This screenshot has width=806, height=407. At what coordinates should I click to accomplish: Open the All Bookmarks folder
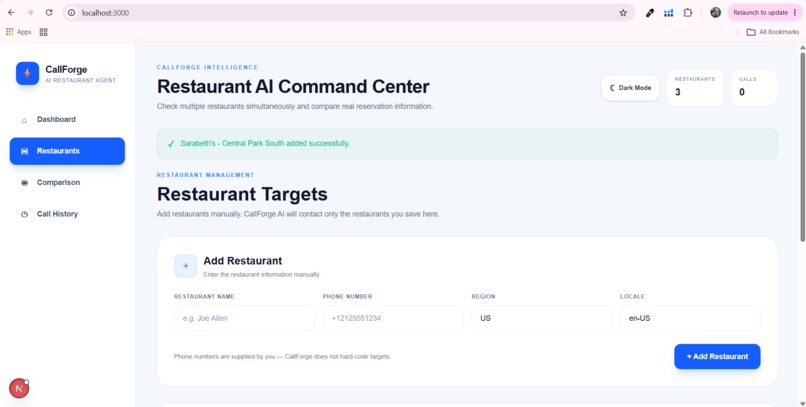coord(773,32)
